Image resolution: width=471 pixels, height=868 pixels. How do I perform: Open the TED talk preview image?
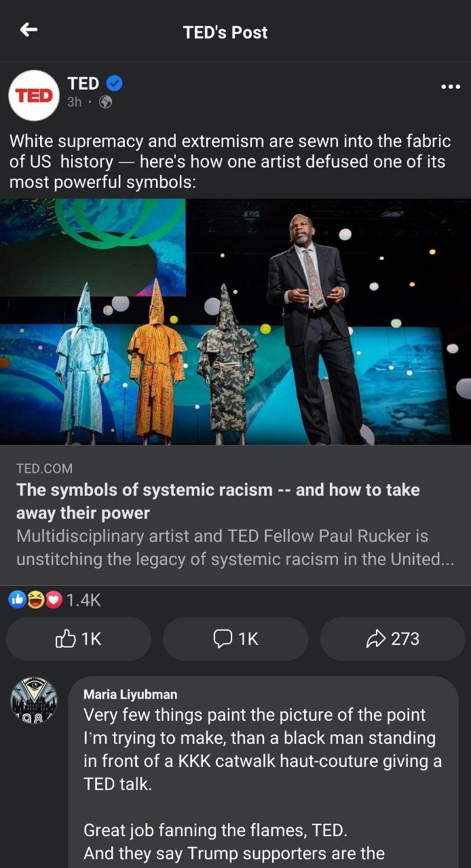235,321
